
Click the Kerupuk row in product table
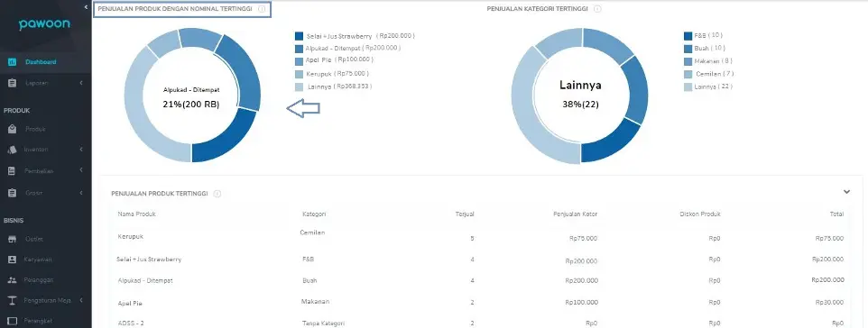[x=481, y=237]
